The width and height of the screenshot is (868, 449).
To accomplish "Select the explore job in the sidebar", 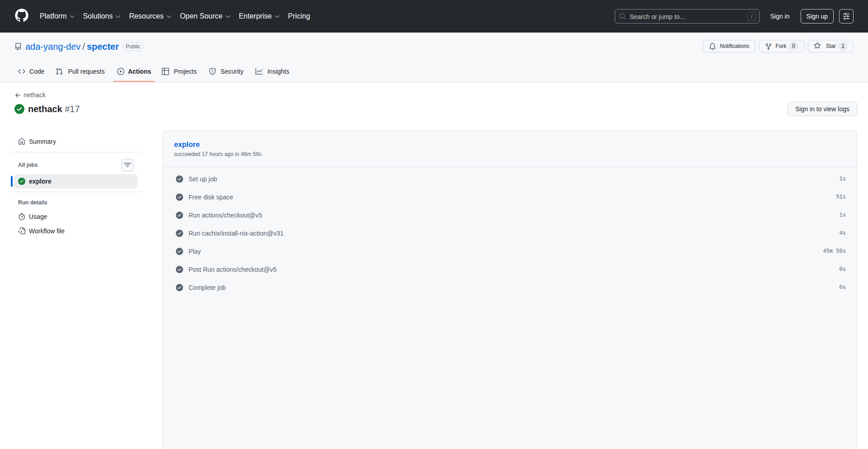I will pyautogui.click(x=41, y=181).
